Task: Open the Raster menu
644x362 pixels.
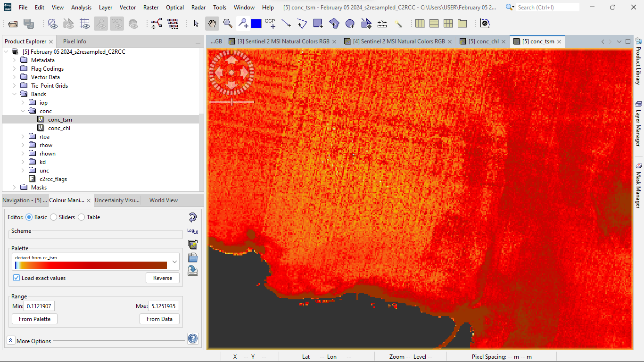Action: (151, 8)
